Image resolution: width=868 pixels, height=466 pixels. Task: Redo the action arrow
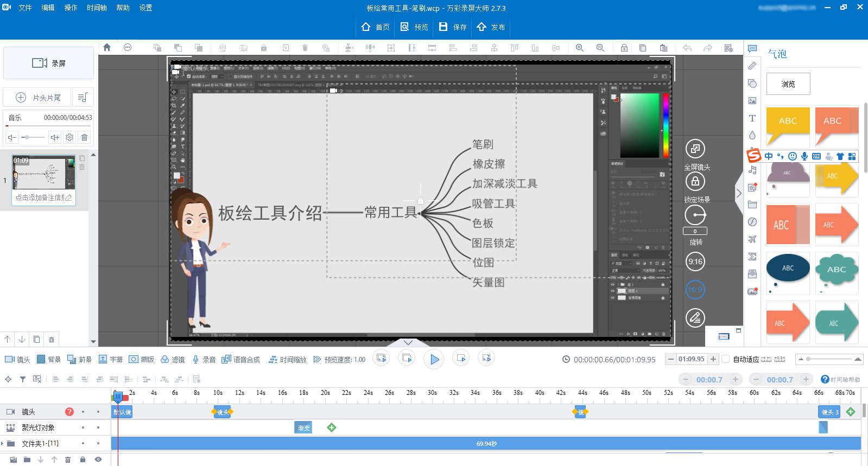pyautogui.click(x=708, y=48)
